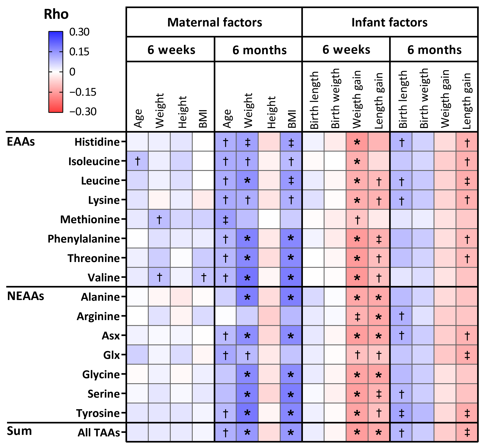Select the Tyrosine row label

coord(98,413)
